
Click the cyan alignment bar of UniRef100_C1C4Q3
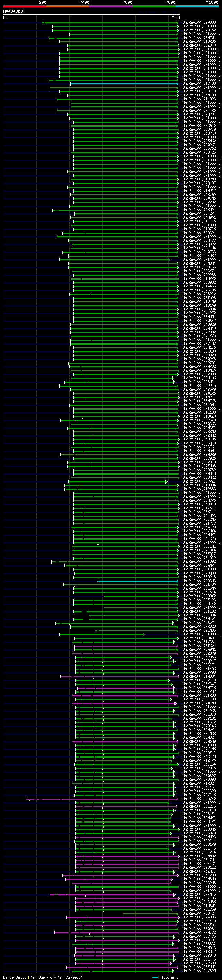pos(124,84)
